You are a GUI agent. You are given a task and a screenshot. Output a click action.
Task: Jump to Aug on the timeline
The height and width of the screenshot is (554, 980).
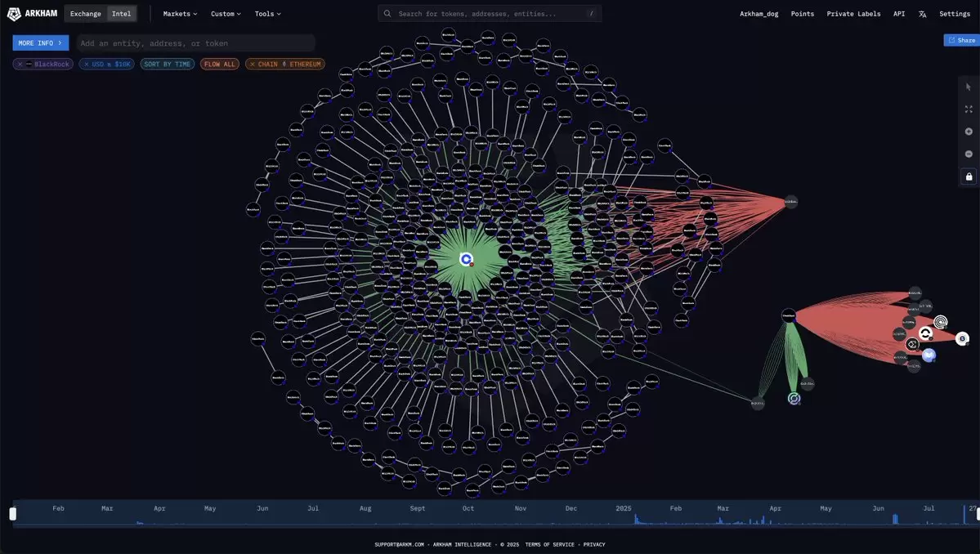[x=365, y=508]
